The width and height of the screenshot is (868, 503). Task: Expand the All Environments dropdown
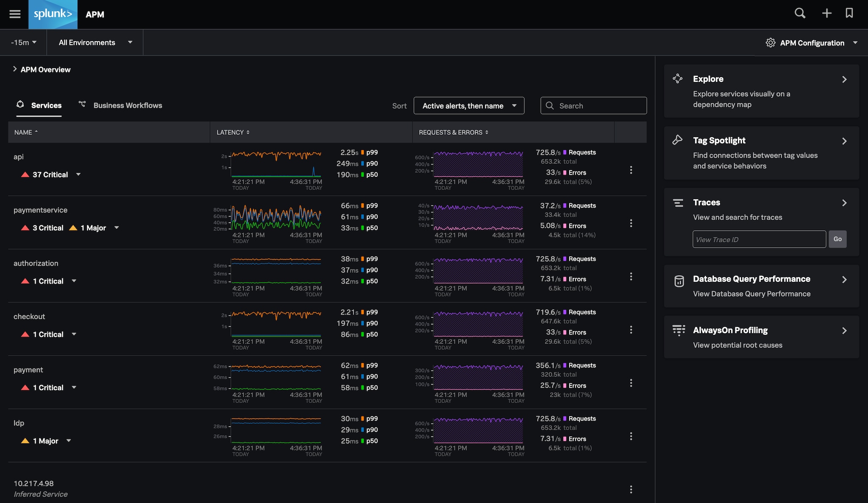(x=95, y=42)
